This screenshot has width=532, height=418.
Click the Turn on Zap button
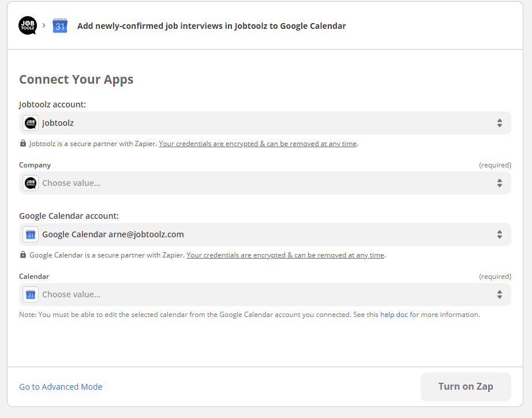pos(466,386)
